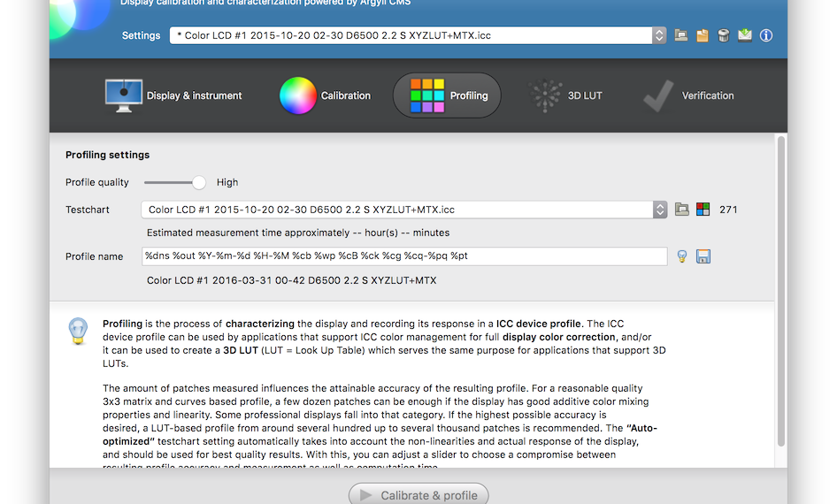Select the Profiling tab label
This screenshot has height=504, width=837.
469,95
